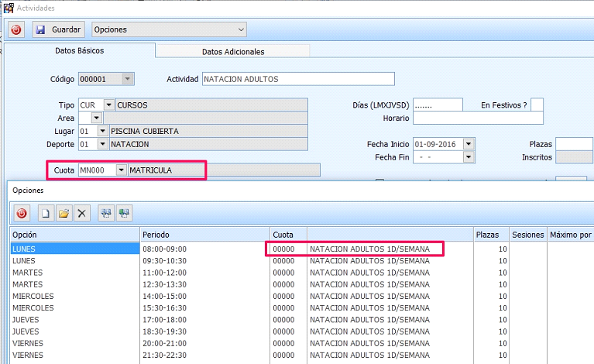Select the Datos Básicos tab
This screenshot has width=594, height=364.
tap(79, 50)
